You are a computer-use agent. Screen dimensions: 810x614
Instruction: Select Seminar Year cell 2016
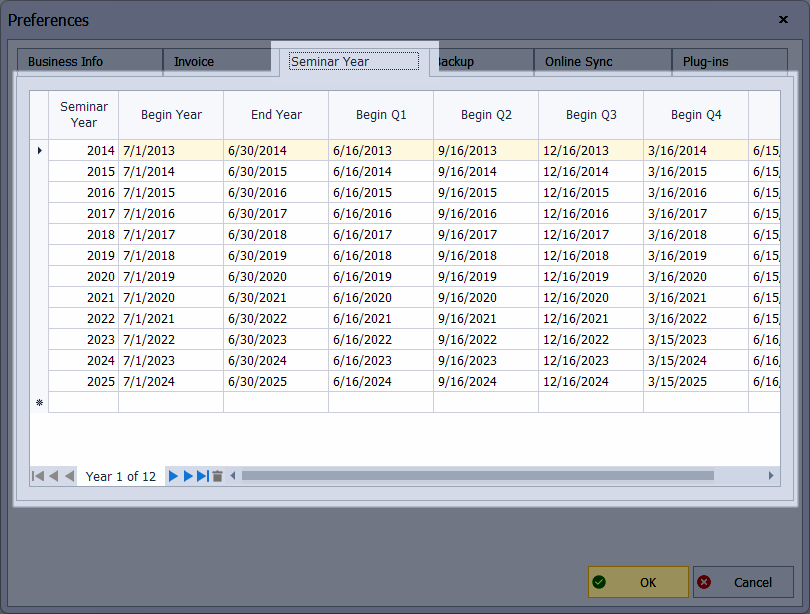tap(84, 193)
